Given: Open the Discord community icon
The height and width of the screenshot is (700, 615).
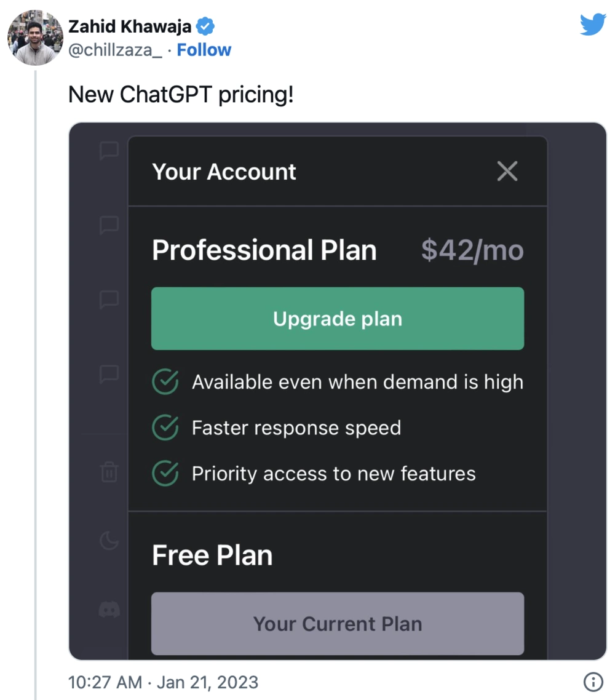Looking at the screenshot, I should pos(108,609).
